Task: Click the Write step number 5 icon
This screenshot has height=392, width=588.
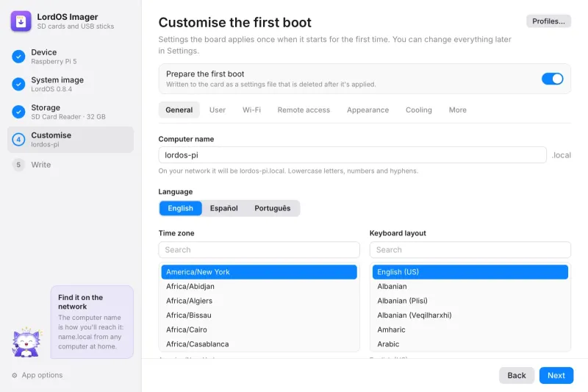Action: click(x=18, y=165)
